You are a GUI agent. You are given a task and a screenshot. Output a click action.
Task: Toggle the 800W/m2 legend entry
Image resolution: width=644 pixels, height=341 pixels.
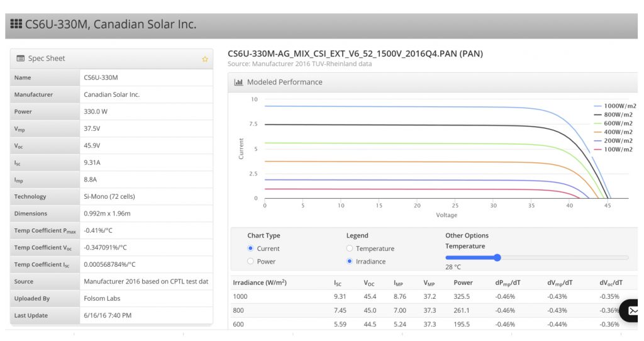point(613,115)
